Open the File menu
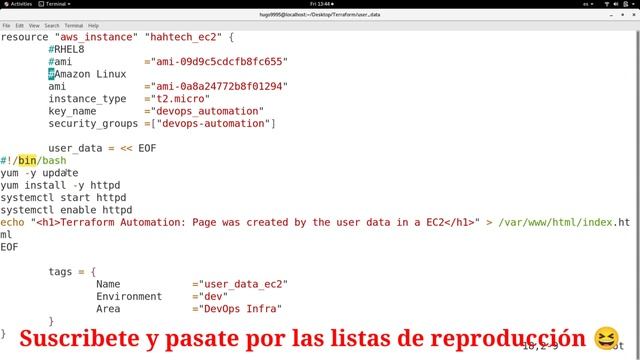Viewport: 640px width, 360px height. pyautogui.click(x=7, y=26)
